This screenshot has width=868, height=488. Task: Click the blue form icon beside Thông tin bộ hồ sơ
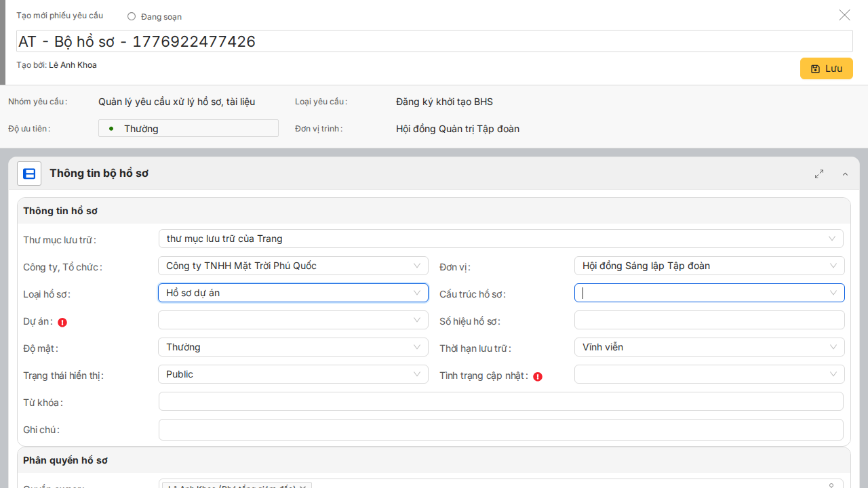pos(29,174)
